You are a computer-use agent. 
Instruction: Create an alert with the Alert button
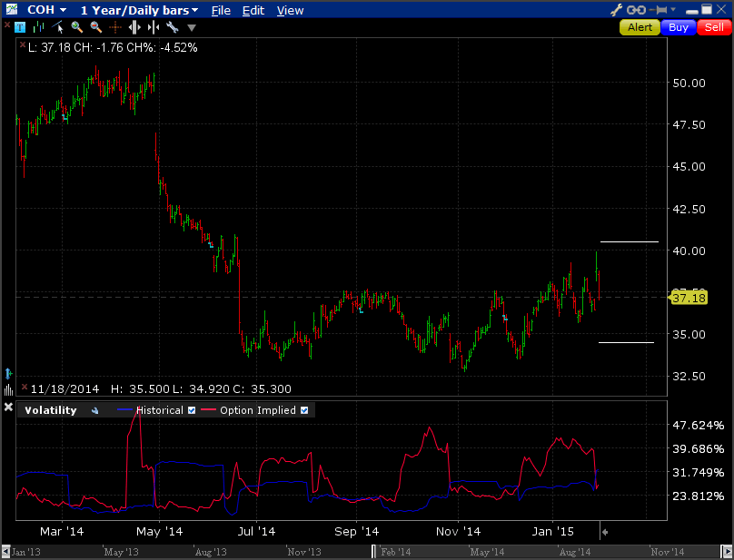[640, 27]
